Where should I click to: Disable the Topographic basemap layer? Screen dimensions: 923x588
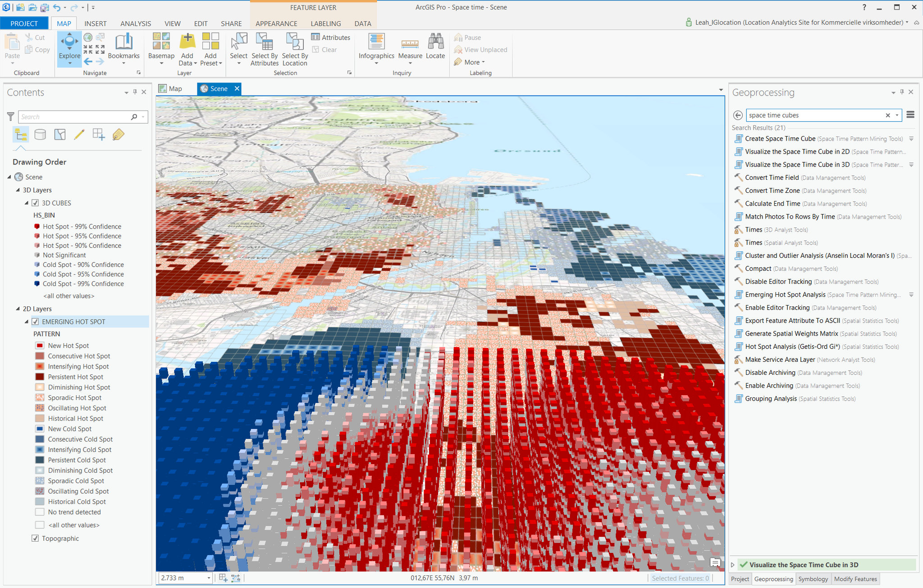[35, 538]
